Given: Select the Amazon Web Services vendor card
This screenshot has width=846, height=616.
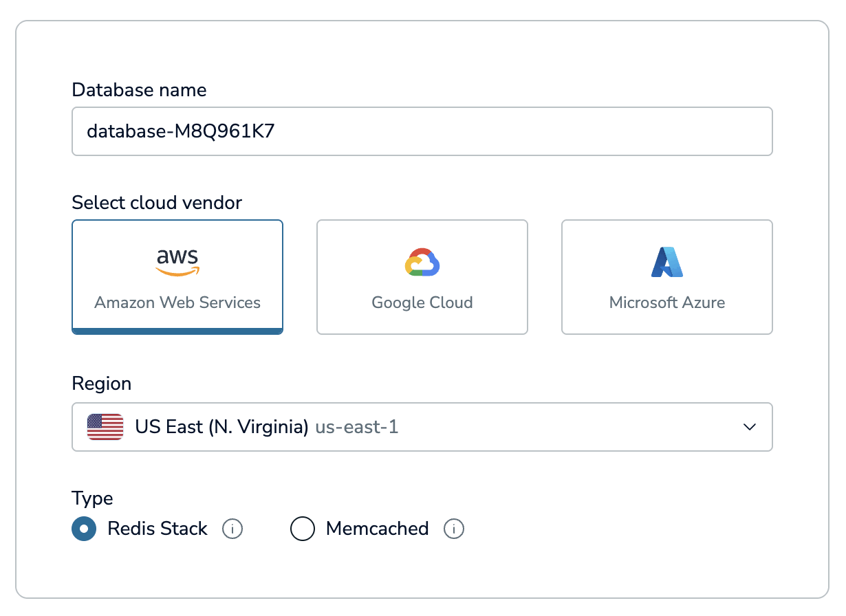Looking at the screenshot, I should [177, 277].
